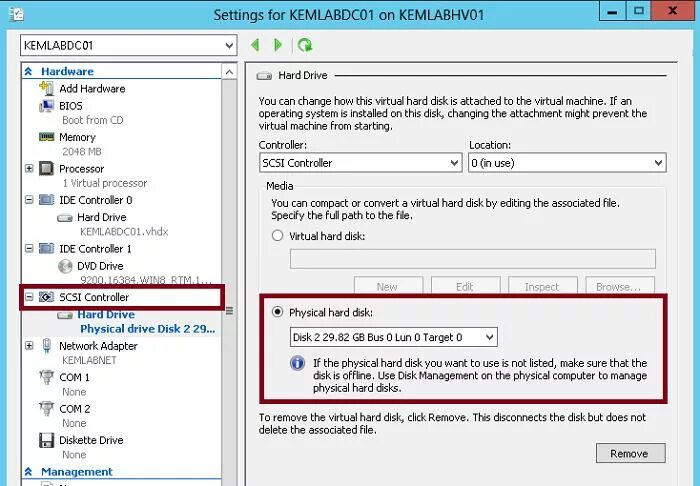Screen dimensions: 700x486
Task: Click the COM 2 port icon
Action: tap(46, 408)
